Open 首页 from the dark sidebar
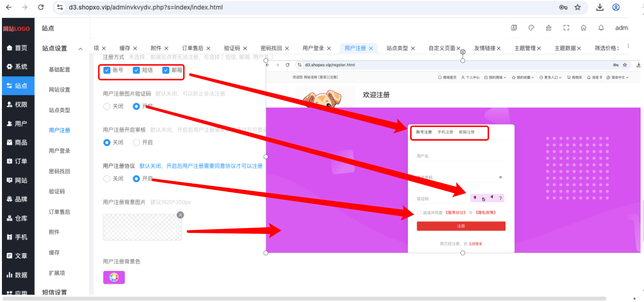Image resolution: width=644 pixels, height=302 pixels. (x=17, y=48)
